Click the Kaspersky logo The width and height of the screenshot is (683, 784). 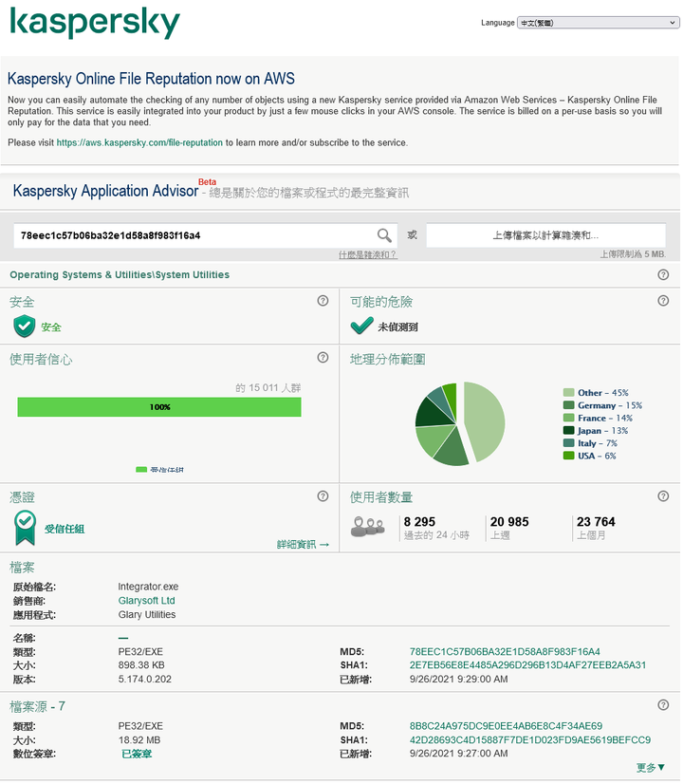[x=95, y=23]
